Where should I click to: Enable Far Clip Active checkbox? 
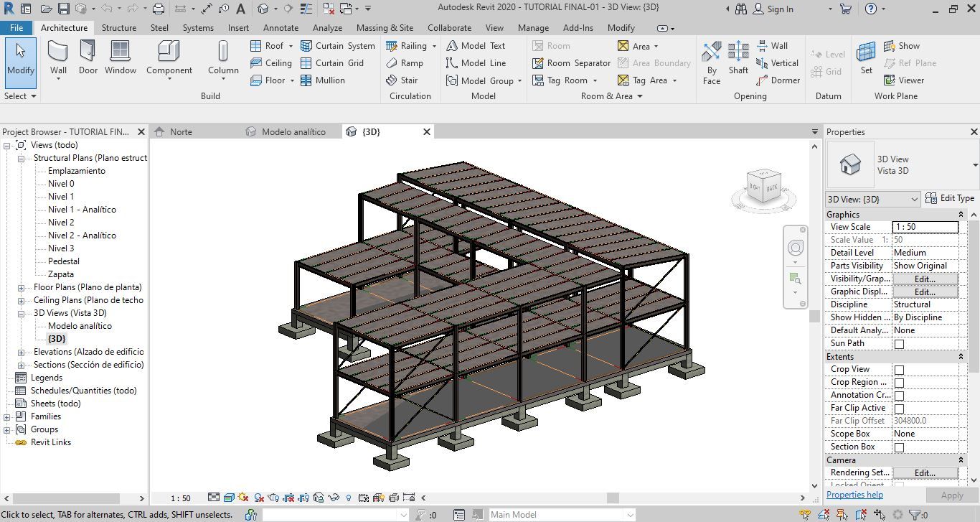(x=899, y=409)
